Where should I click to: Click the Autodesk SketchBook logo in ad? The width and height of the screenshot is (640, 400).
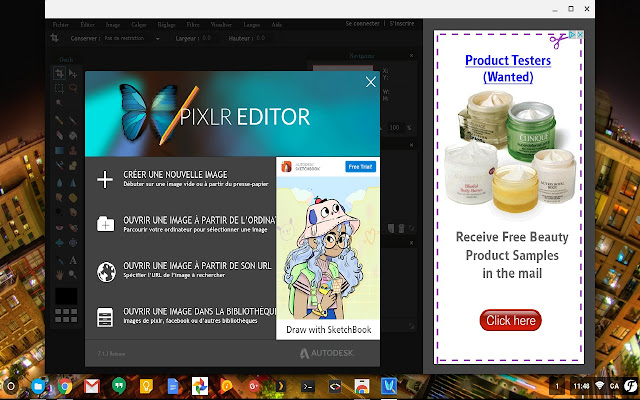[x=301, y=167]
